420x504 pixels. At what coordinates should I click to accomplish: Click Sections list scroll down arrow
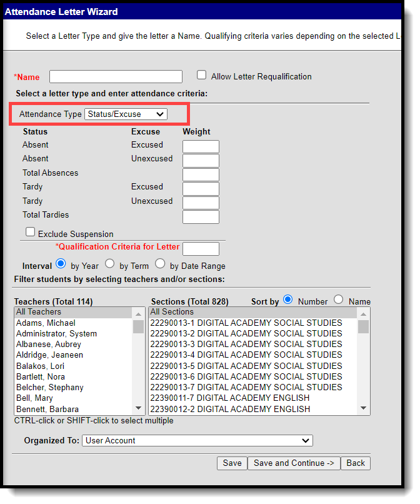364,408
